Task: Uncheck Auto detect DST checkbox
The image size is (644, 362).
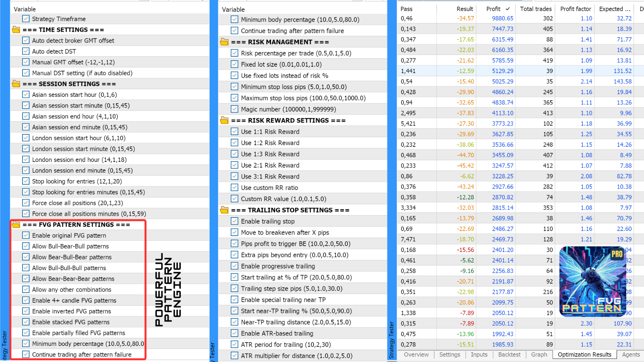Action: point(26,51)
